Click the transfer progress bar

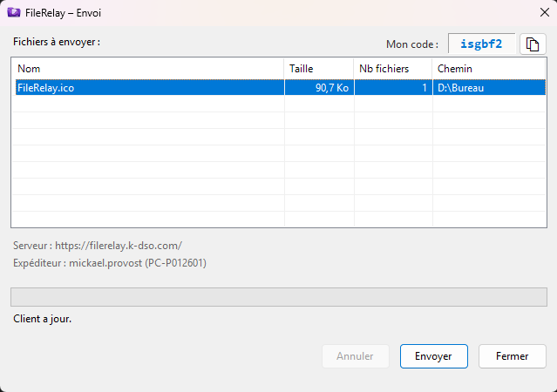279,297
